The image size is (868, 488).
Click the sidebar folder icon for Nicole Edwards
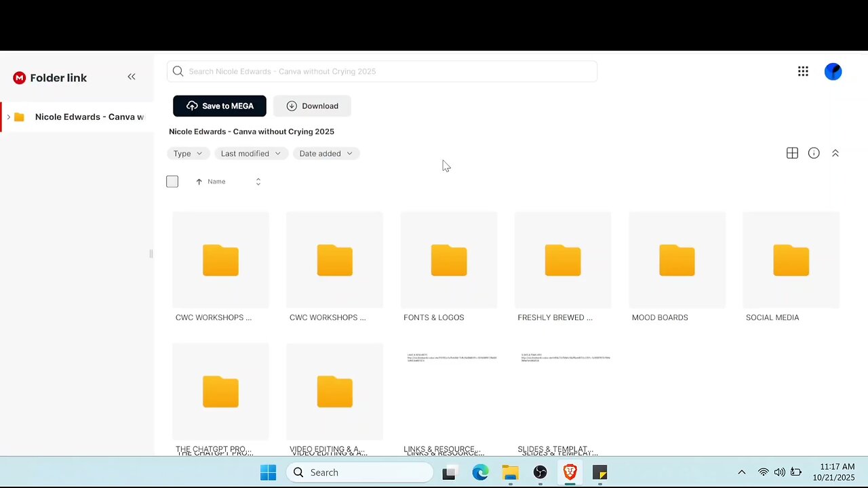coord(19,117)
